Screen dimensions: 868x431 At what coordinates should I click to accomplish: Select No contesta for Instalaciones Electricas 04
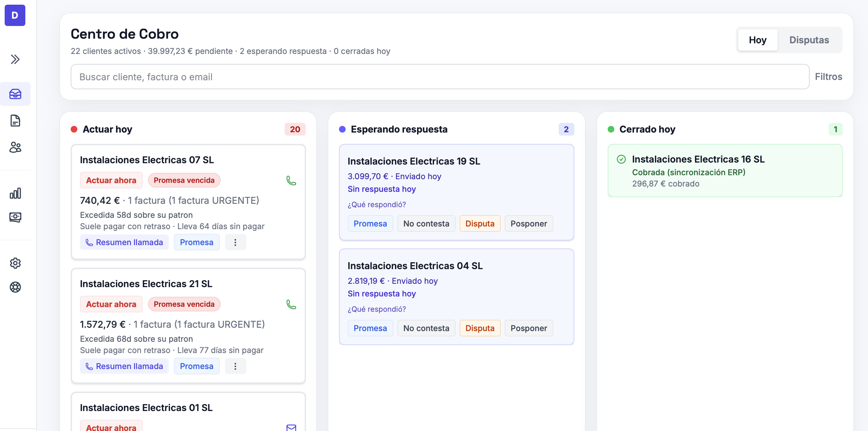pyautogui.click(x=426, y=328)
